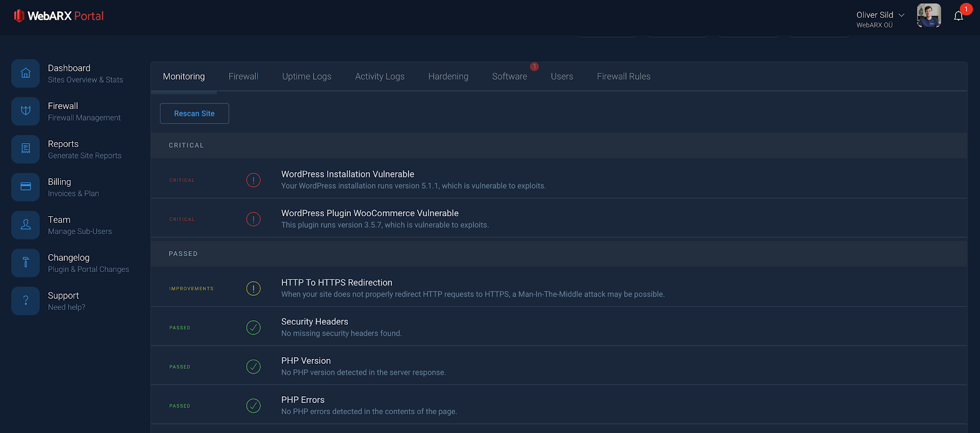Click the passed checkmark for PHP Version

[254, 367]
